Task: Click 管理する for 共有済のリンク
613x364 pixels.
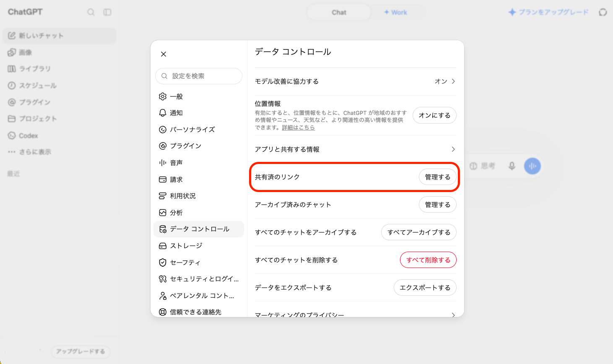Action: (x=438, y=177)
